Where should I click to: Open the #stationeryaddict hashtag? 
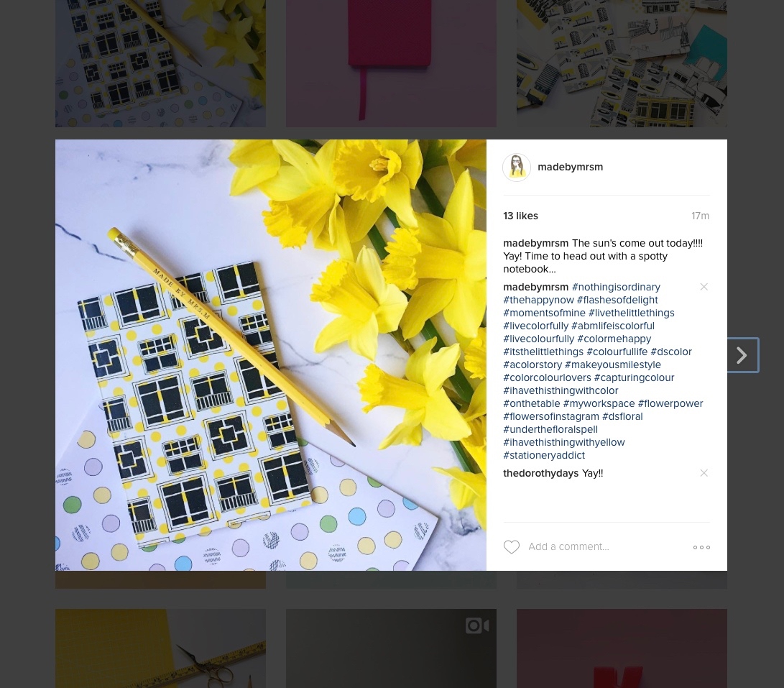(x=544, y=455)
